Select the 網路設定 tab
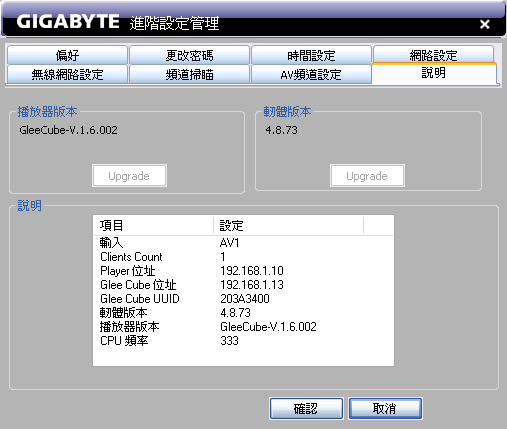The height and width of the screenshot is (429, 507). click(x=433, y=54)
